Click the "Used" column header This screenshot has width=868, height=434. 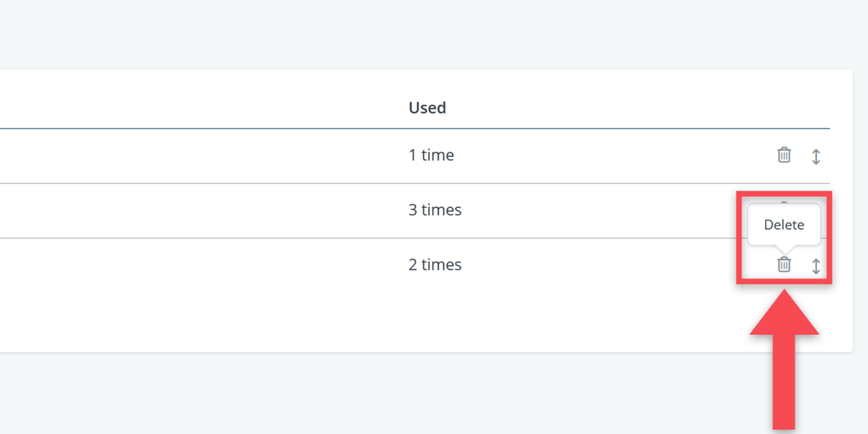coord(427,108)
